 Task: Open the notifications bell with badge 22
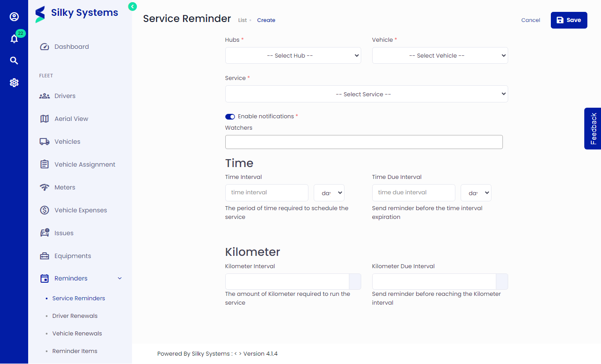[14, 38]
